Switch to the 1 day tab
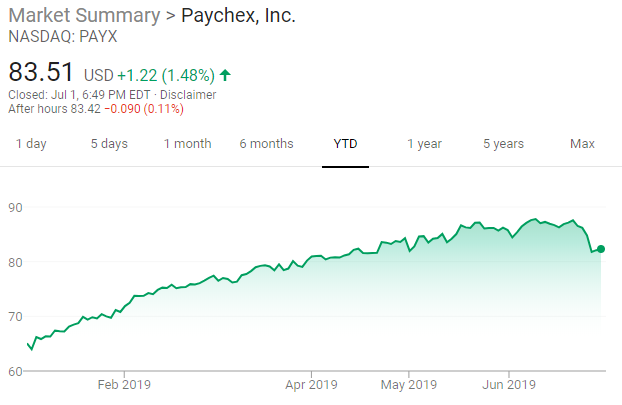This screenshot has height=405, width=622. [x=31, y=144]
